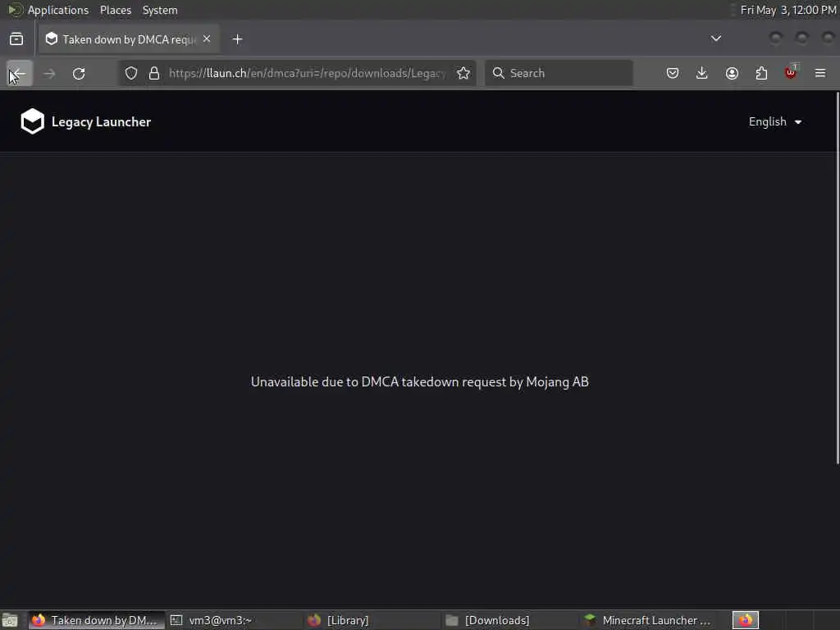Close the 'Taken down by DMCA' tab
Image resolution: width=840 pixels, height=630 pixels.
click(x=207, y=39)
